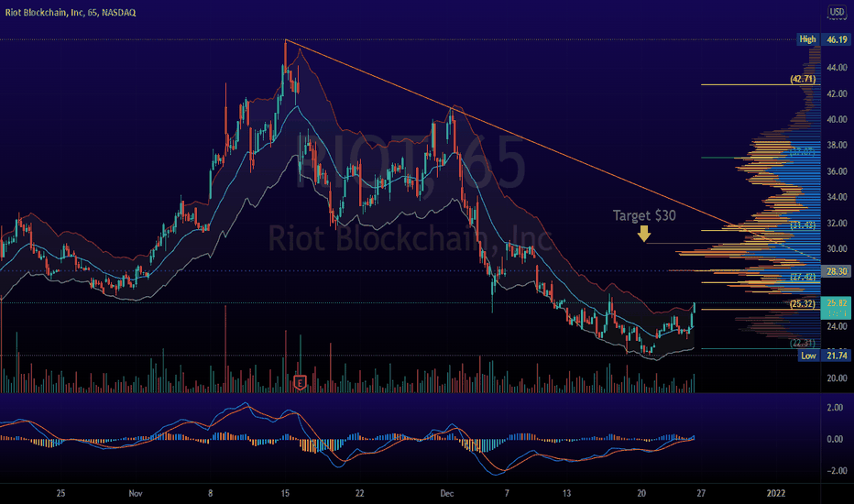Click the (31.43) level label
This screenshot has width=854, height=504.
(x=804, y=225)
